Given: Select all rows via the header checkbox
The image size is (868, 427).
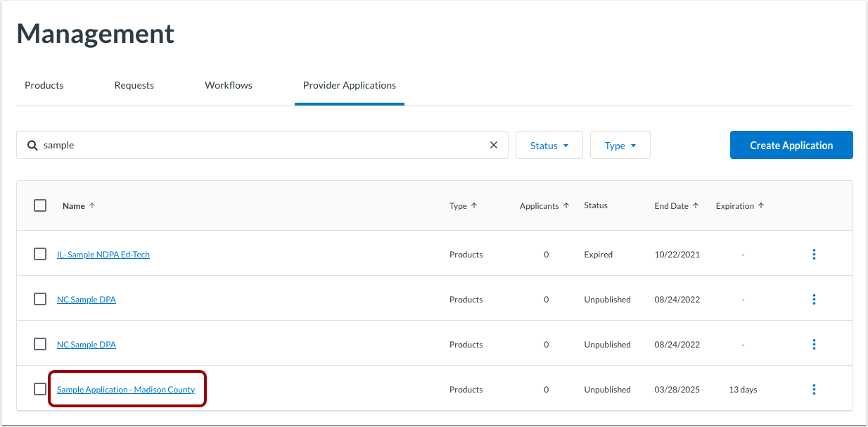Looking at the screenshot, I should click(x=40, y=205).
